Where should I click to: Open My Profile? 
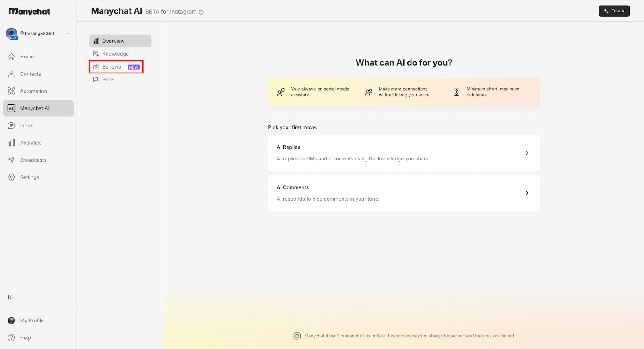(32, 321)
